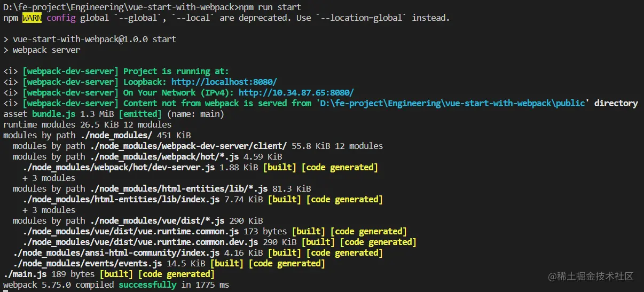
Task: Click '+ 3 modules' under html-entities index.js
Action: click(x=49, y=210)
